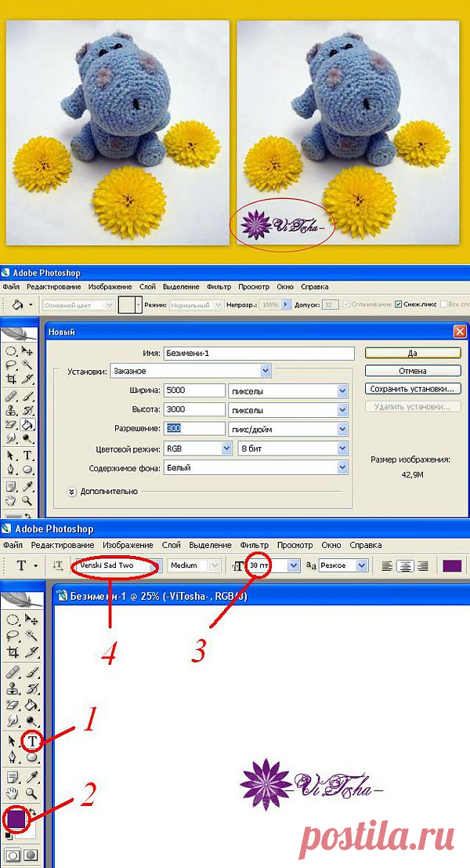470x868 pixels.
Task: Pick the Lasso tool in the Безимени-1 window toolbox
Action: click(12, 634)
